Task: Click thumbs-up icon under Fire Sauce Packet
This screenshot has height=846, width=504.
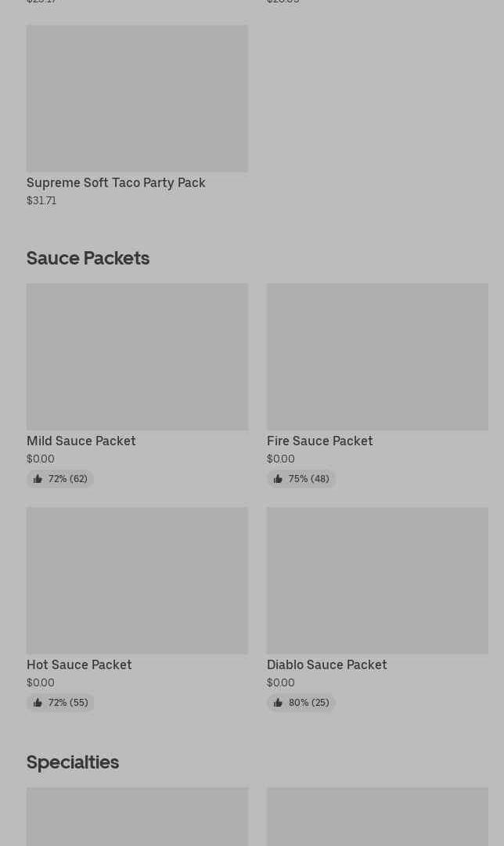Action: click(x=278, y=479)
